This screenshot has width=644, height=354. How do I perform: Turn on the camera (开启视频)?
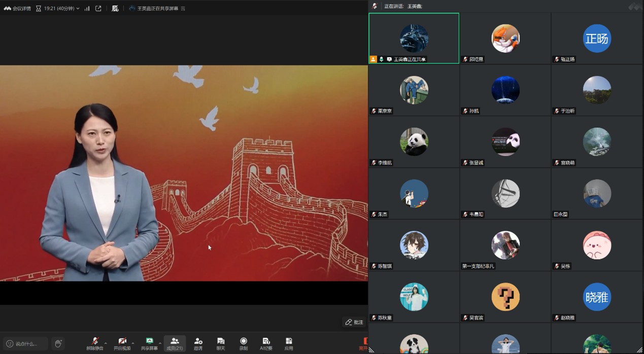click(122, 343)
